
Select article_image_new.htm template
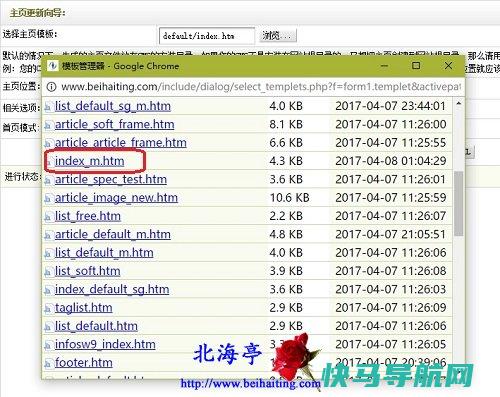pyautogui.click(x=116, y=198)
